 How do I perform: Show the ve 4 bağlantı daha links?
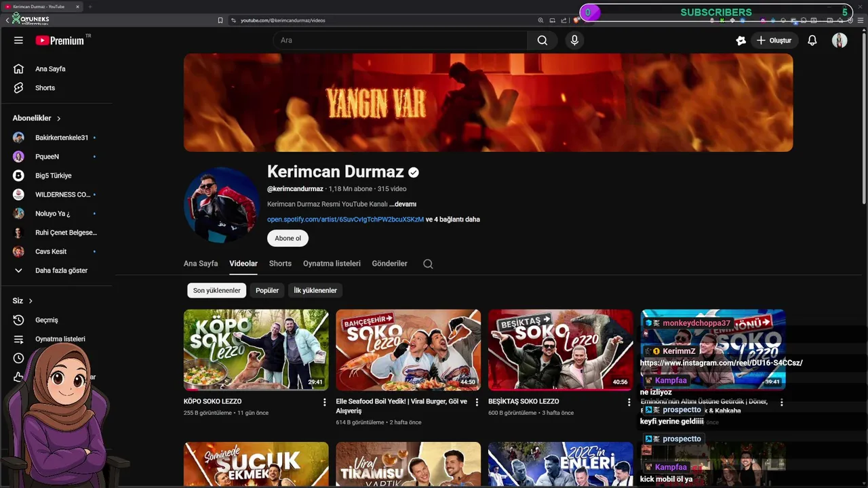[x=453, y=220]
